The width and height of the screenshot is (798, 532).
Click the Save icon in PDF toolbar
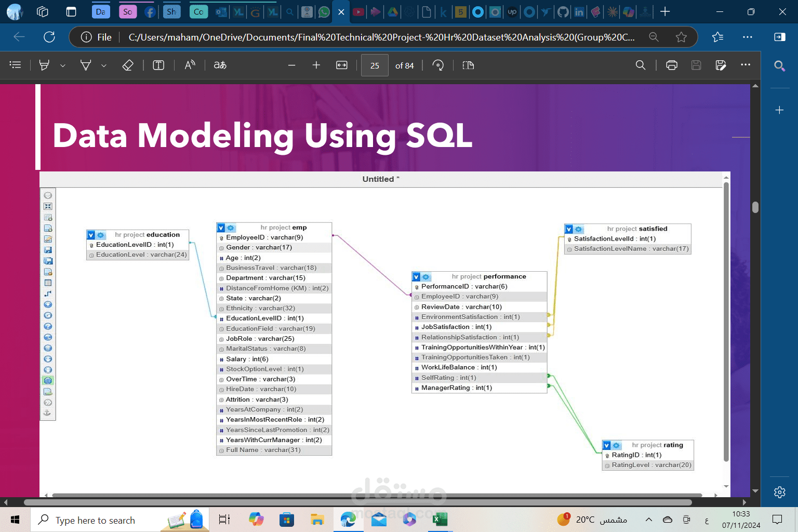pos(696,65)
